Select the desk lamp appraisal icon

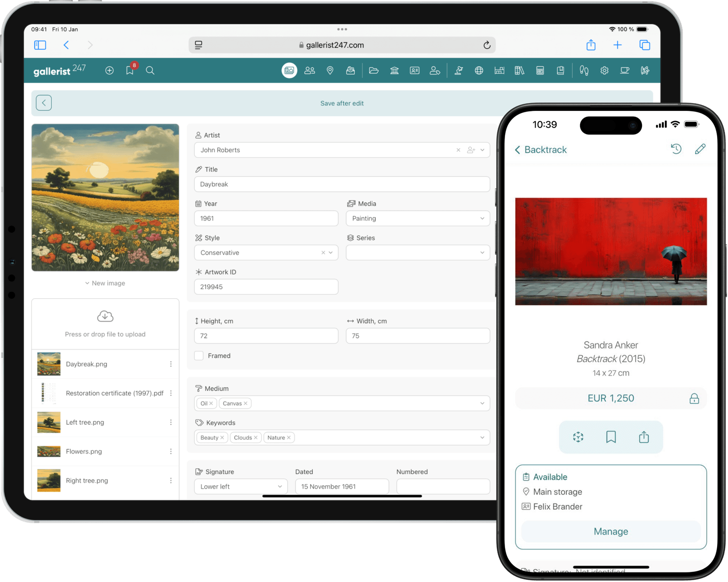click(x=459, y=70)
